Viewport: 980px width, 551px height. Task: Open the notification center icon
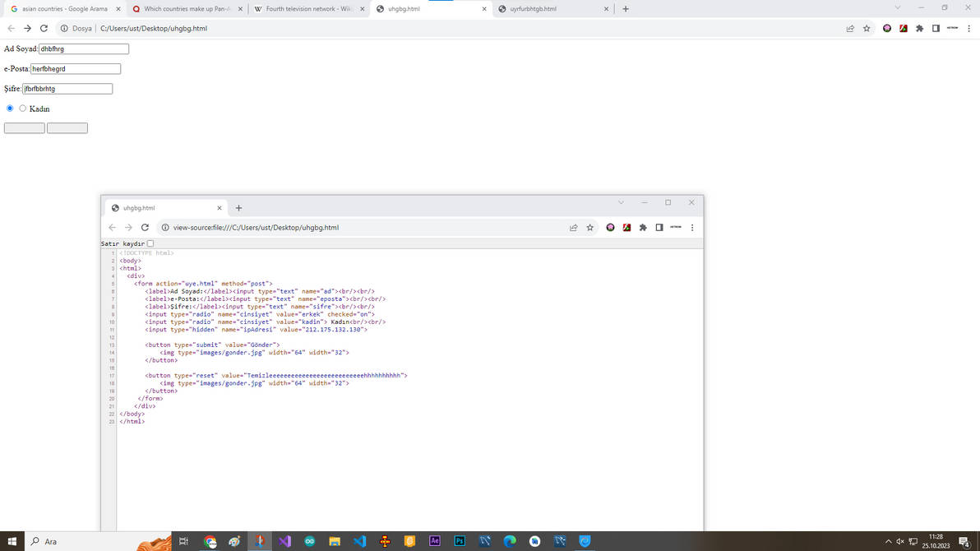(x=964, y=542)
